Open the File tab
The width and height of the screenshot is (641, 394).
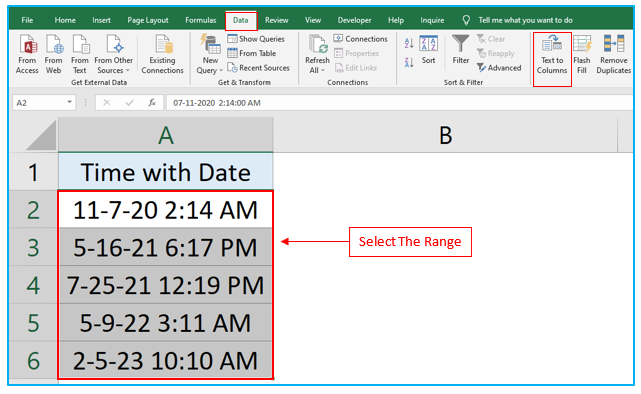point(27,20)
